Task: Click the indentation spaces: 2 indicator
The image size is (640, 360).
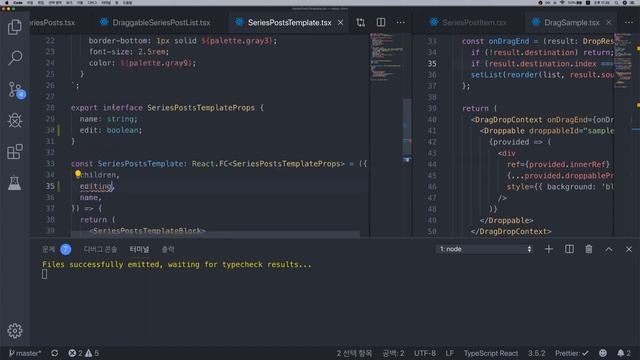Action: [393, 353]
